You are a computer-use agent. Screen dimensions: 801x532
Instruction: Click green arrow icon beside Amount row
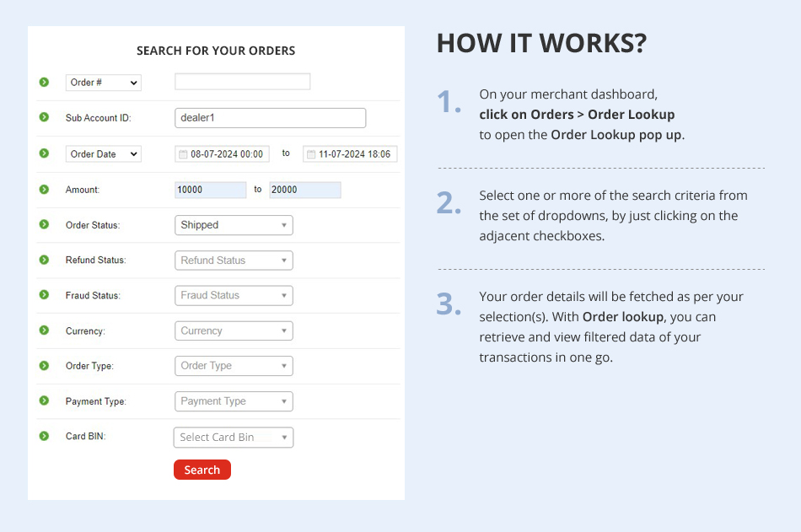(45, 190)
